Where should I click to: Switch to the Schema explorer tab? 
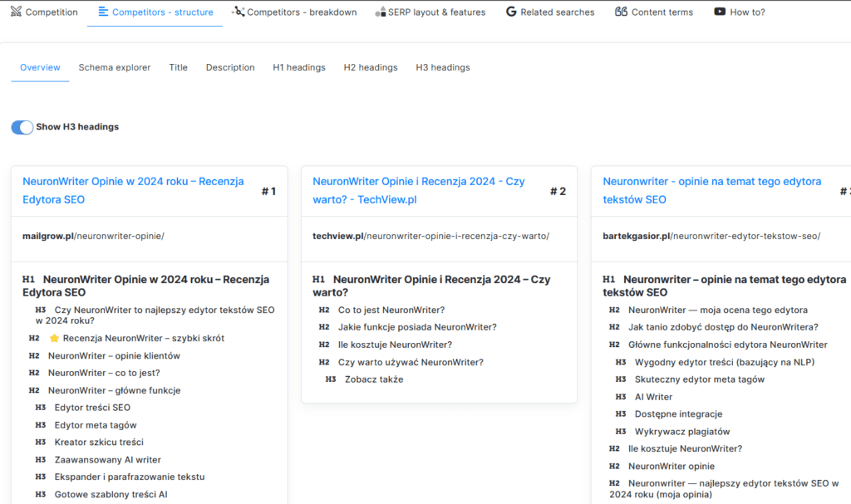(x=115, y=68)
